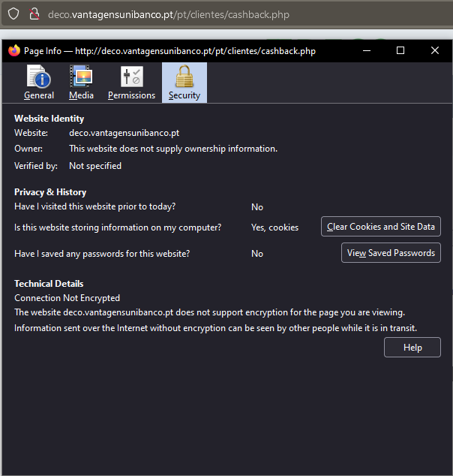Image resolution: width=453 pixels, height=476 pixels.
Task: Minimize the Page Info window
Action: pyautogui.click(x=367, y=50)
